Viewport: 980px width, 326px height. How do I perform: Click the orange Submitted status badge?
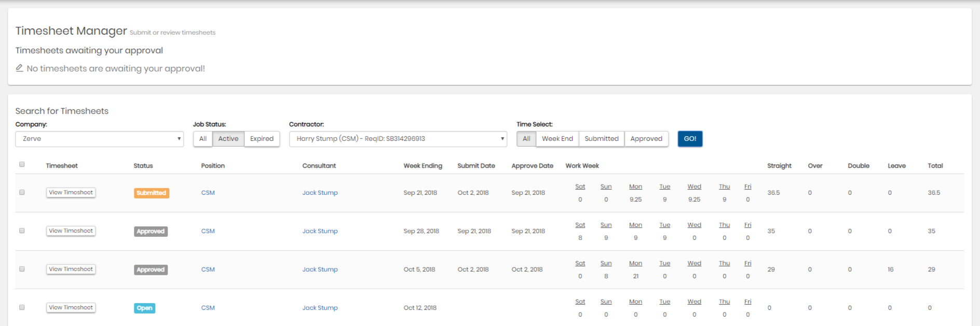click(151, 193)
